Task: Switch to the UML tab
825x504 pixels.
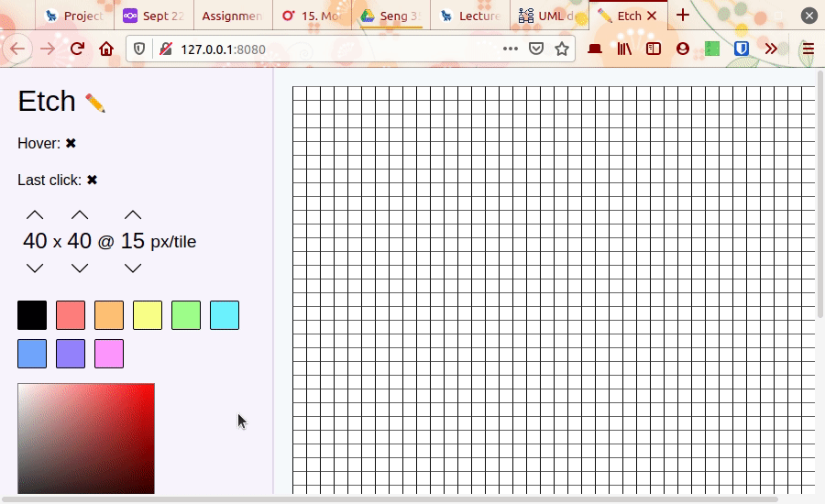Action: (549, 16)
